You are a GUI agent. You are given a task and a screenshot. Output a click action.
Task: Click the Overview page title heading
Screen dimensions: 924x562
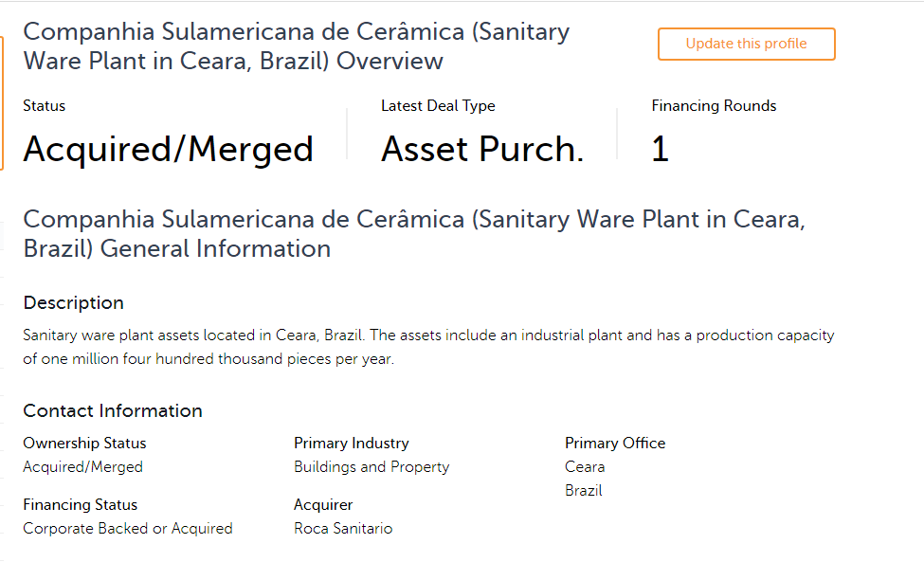[x=296, y=46]
